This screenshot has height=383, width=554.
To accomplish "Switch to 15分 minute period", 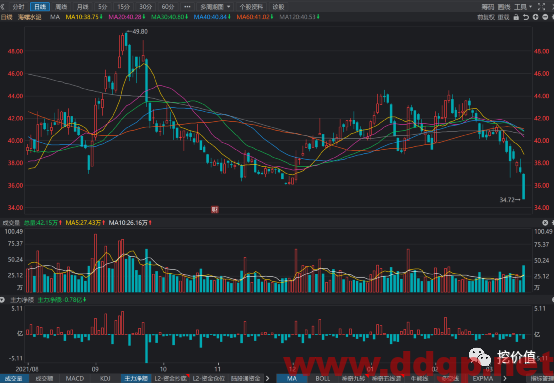I will coord(124,7).
